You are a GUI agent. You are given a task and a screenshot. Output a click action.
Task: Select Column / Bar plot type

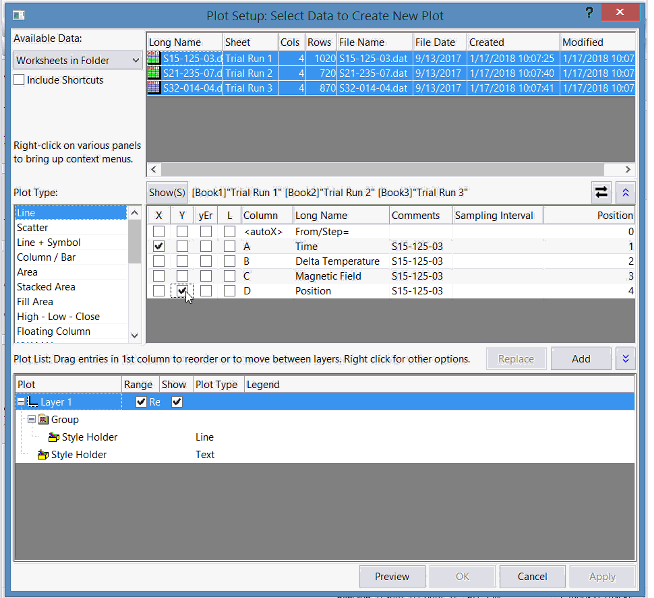(x=71, y=257)
